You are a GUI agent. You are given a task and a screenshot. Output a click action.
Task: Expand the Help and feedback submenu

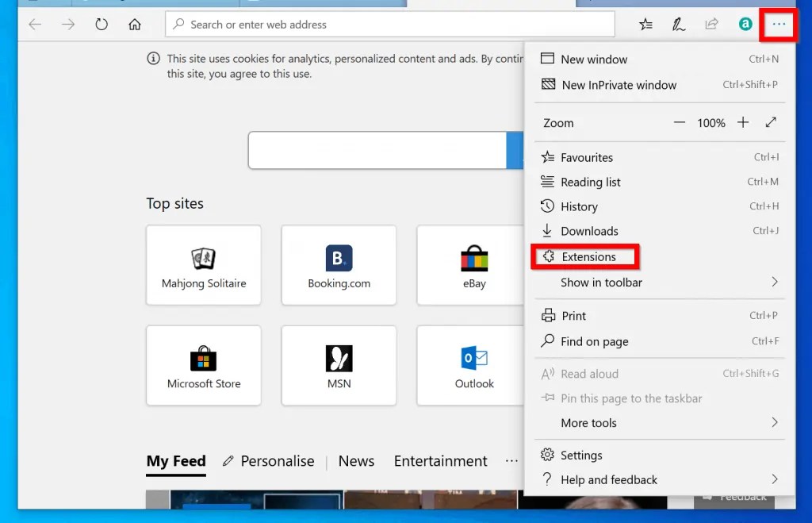[x=609, y=479]
